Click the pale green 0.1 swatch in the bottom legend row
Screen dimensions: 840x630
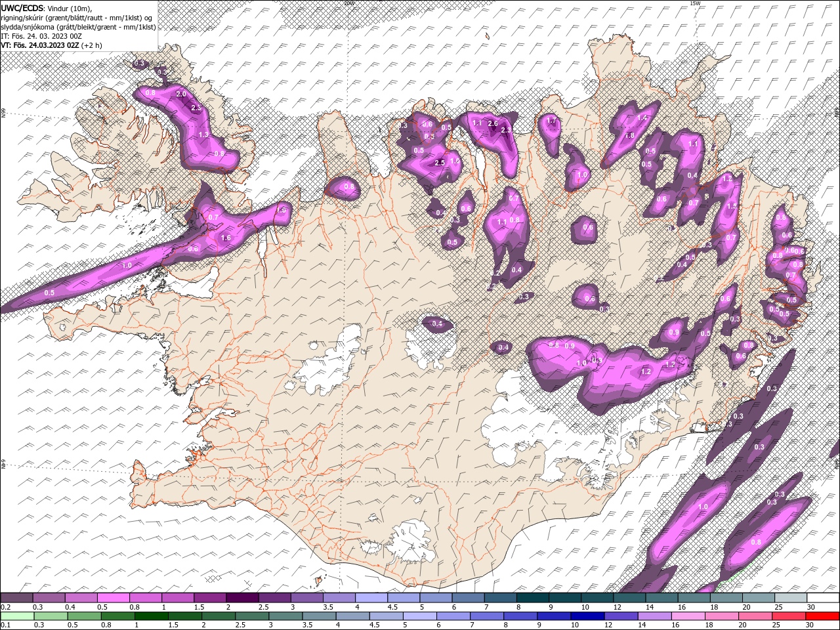(x=16, y=616)
